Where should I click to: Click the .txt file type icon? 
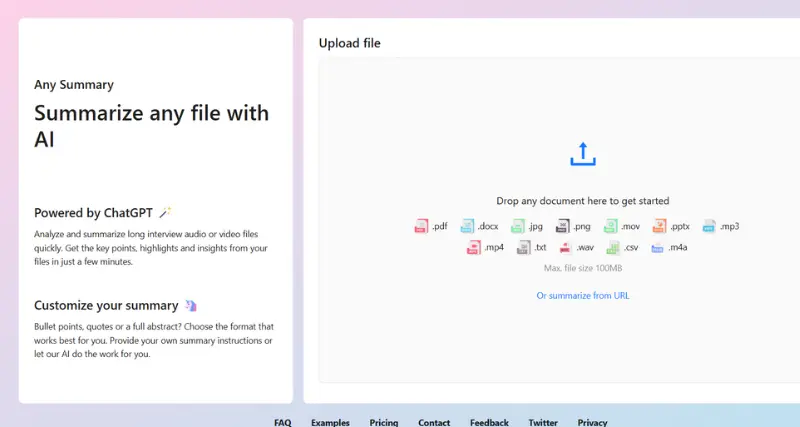point(523,247)
